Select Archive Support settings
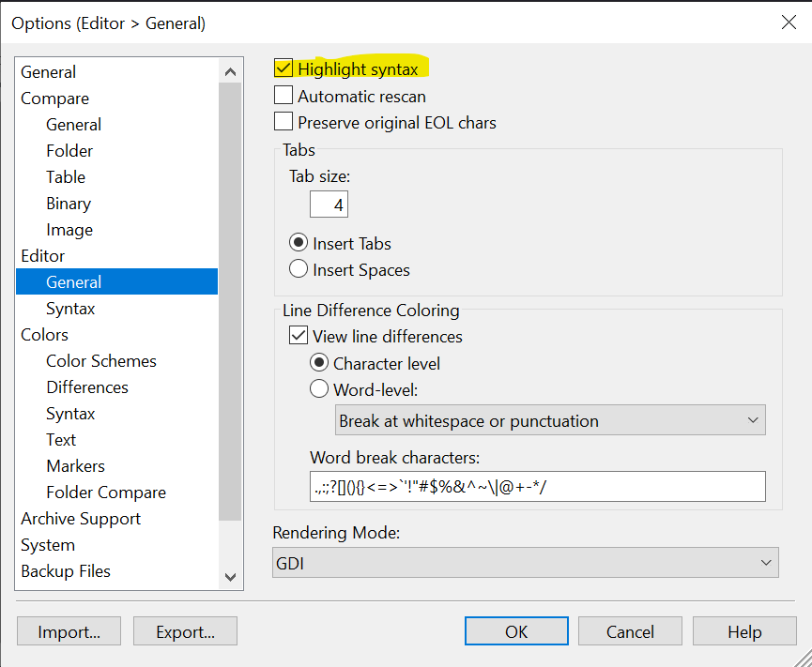The width and height of the screenshot is (812, 667). [x=81, y=518]
